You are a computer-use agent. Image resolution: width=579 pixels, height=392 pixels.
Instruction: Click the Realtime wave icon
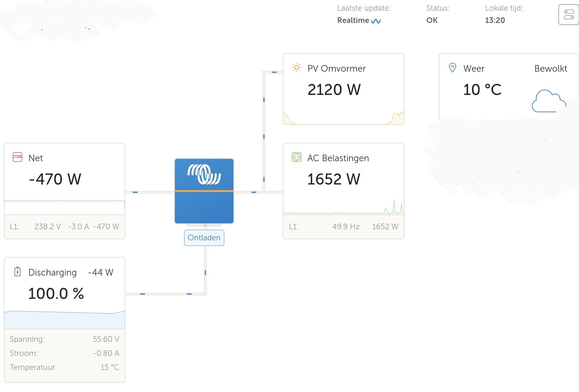tap(376, 21)
